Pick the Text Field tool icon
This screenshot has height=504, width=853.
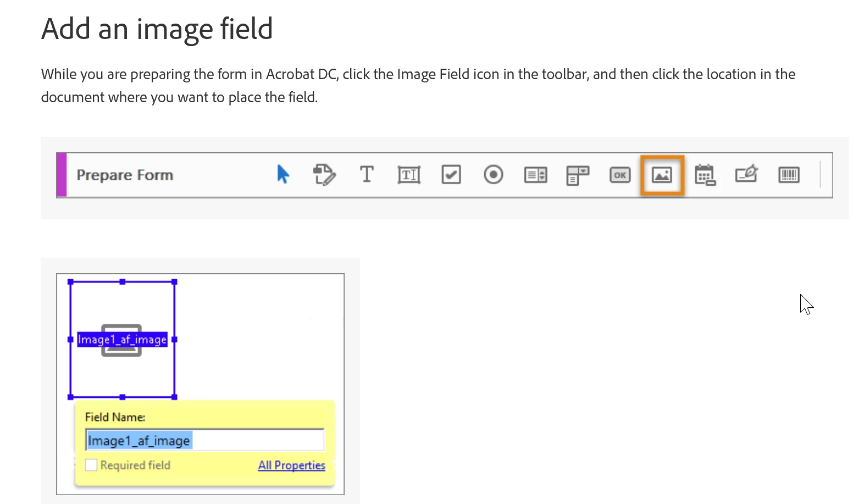pyautogui.click(x=409, y=175)
